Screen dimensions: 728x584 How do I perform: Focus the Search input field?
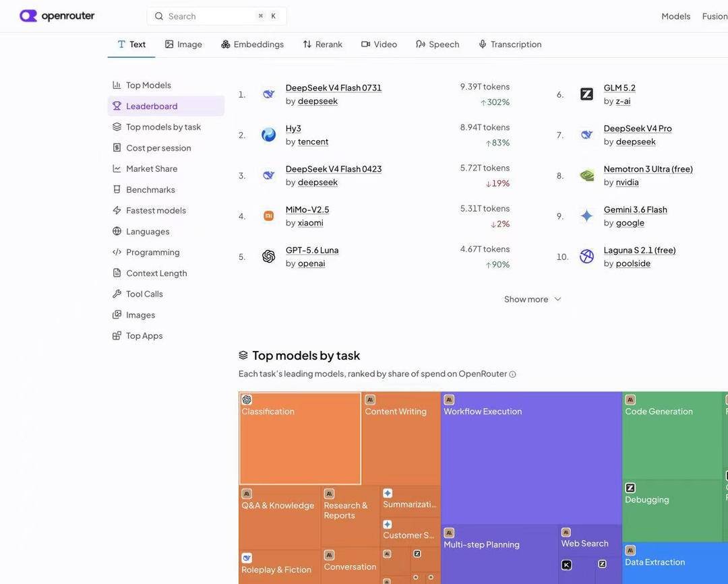click(217, 16)
